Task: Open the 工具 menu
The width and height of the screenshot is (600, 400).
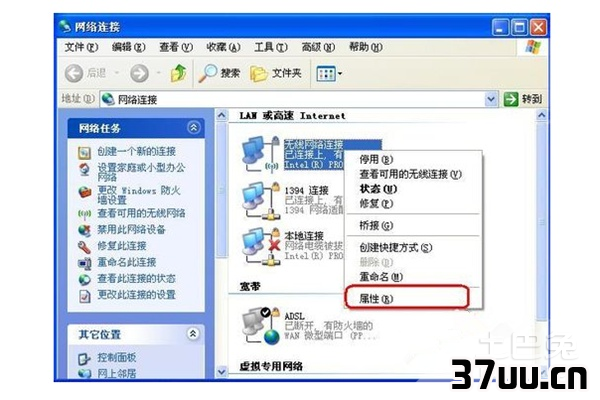Action: tap(271, 47)
